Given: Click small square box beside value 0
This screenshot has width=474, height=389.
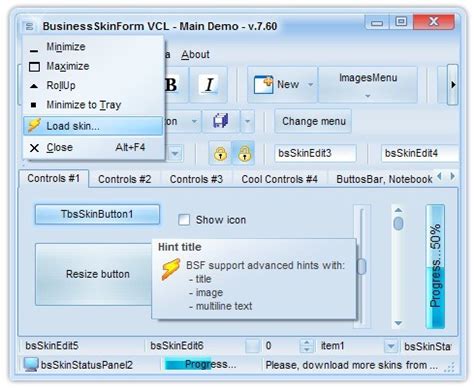Looking at the screenshot, I should [252, 346].
